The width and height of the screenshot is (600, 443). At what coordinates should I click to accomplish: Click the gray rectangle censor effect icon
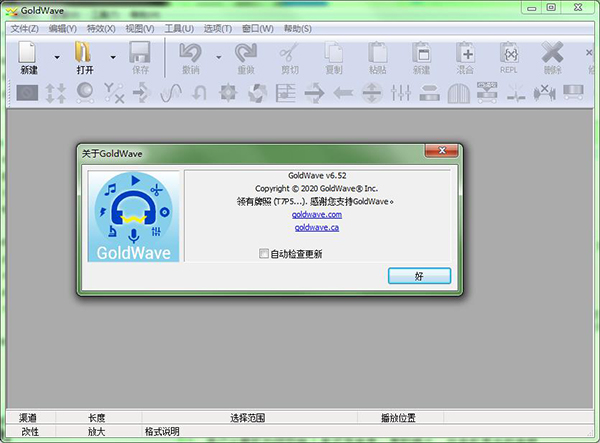tap(27, 93)
